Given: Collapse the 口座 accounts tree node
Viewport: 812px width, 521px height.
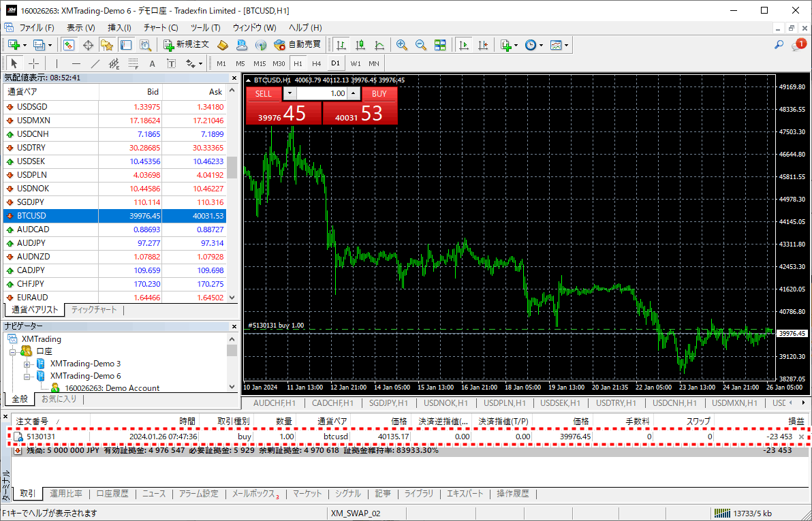Looking at the screenshot, I should 13,351.
